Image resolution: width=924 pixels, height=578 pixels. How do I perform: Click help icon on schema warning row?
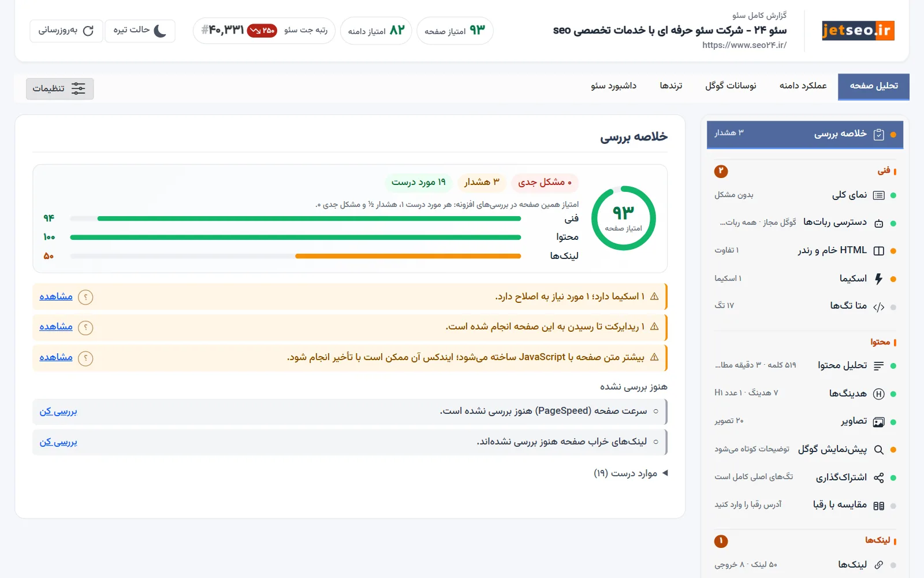(x=85, y=297)
